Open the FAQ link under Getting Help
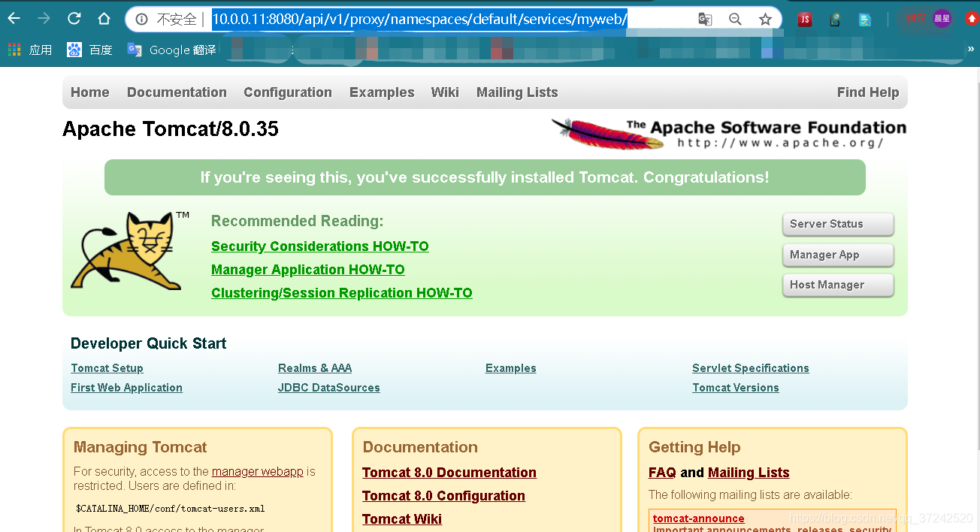Viewport: 980px width, 532px height. tap(662, 473)
